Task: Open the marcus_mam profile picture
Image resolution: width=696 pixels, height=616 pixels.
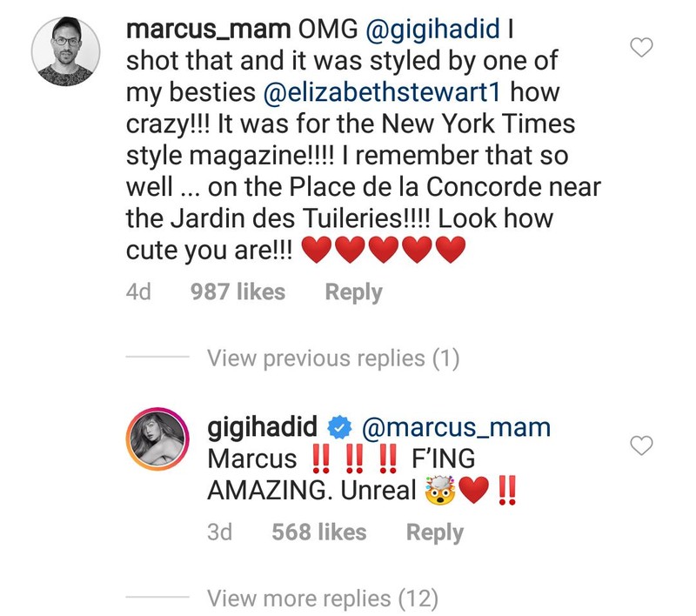Action: coord(66,51)
